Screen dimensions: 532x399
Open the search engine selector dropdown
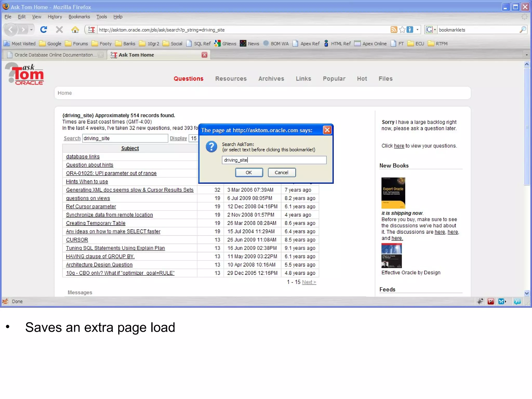click(x=431, y=30)
